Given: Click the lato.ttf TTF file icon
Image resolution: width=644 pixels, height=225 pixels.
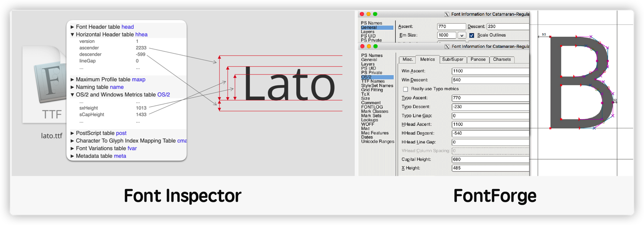Looking at the screenshot, I should (44, 85).
